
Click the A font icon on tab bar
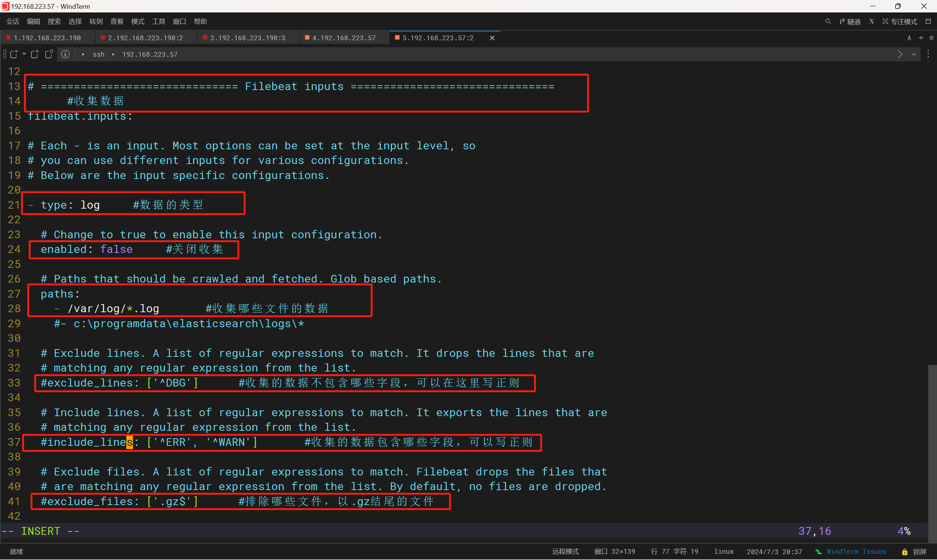point(910,38)
